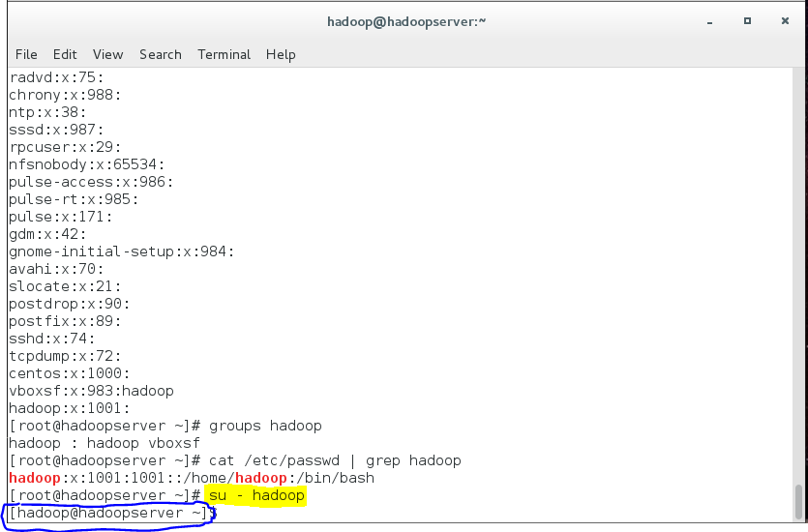Click the line 'tcpdump:x:72:'
The width and height of the screenshot is (808, 532).
click(x=65, y=356)
